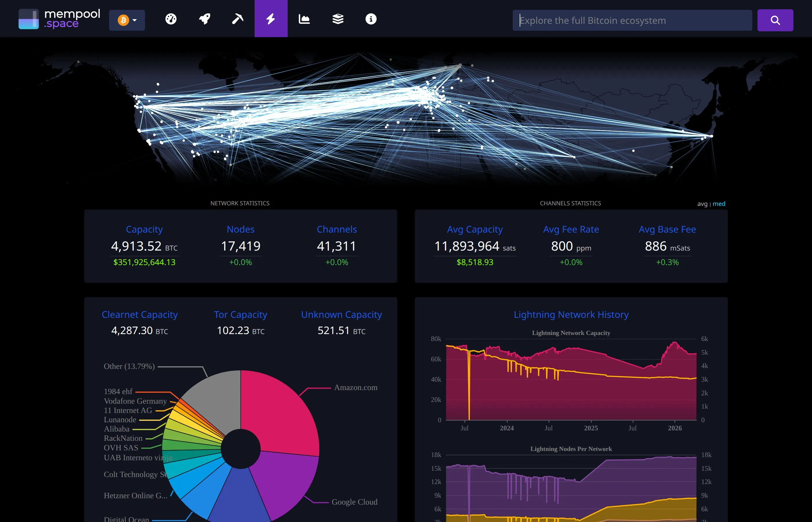Click the 886 mSats value
This screenshot has width=812, height=522.
667,246
